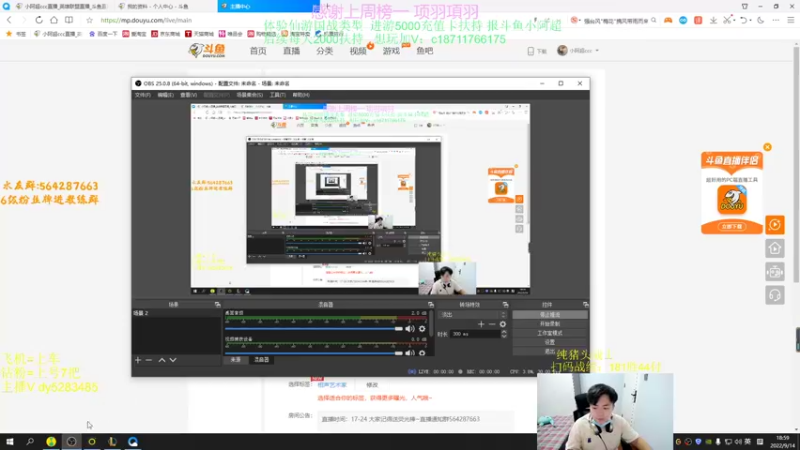Pop out the 转场特效 dock panel
Image resolution: width=800 pixels, height=450 pixels.
pyautogui.click(x=506, y=305)
